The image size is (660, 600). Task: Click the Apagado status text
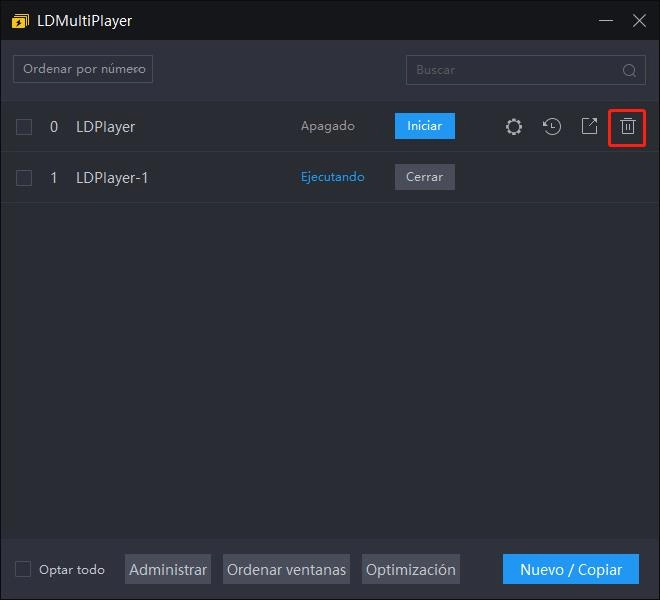click(x=328, y=126)
